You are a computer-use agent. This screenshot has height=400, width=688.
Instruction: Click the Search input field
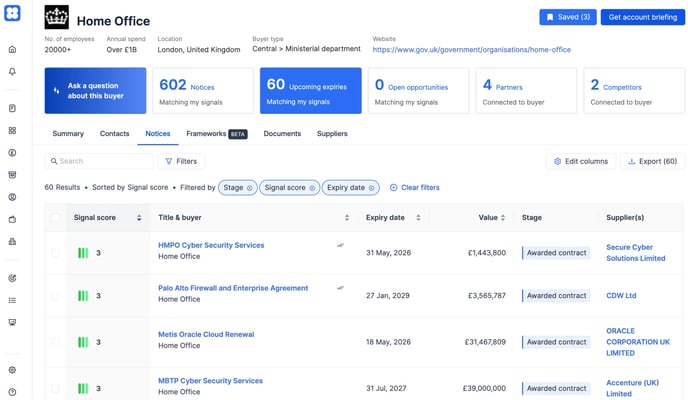pos(99,161)
